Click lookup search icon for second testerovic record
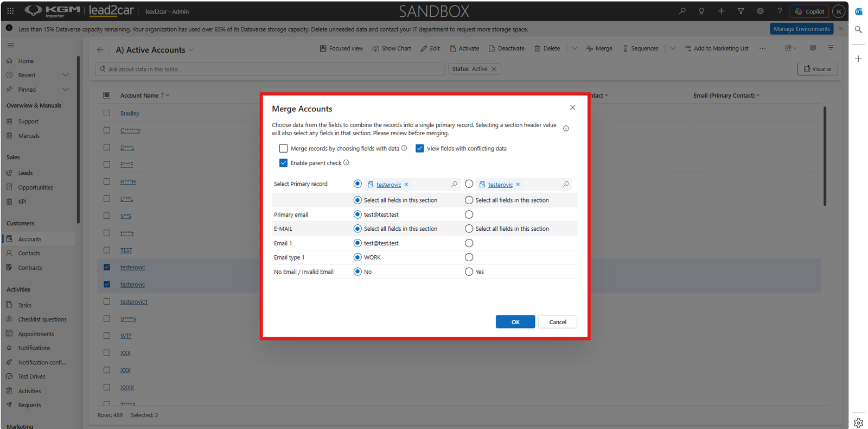The image size is (868, 429). coord(566,184)
